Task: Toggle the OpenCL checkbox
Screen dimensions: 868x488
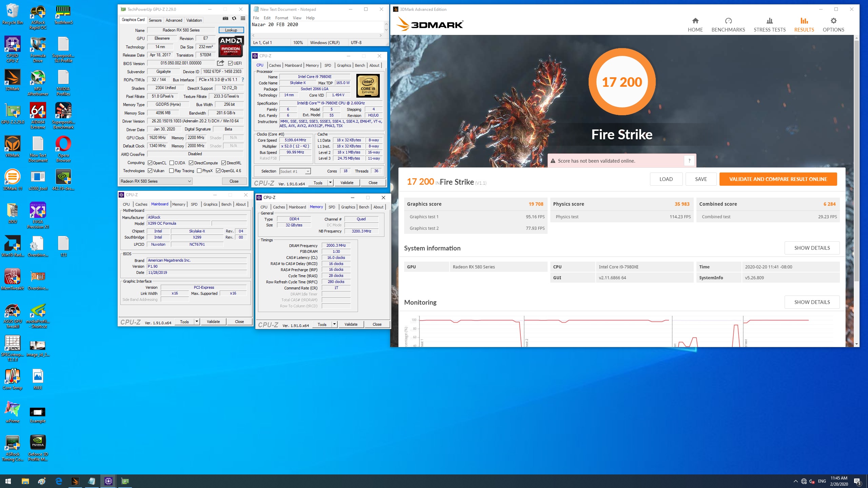Action: tap(150, 163)
